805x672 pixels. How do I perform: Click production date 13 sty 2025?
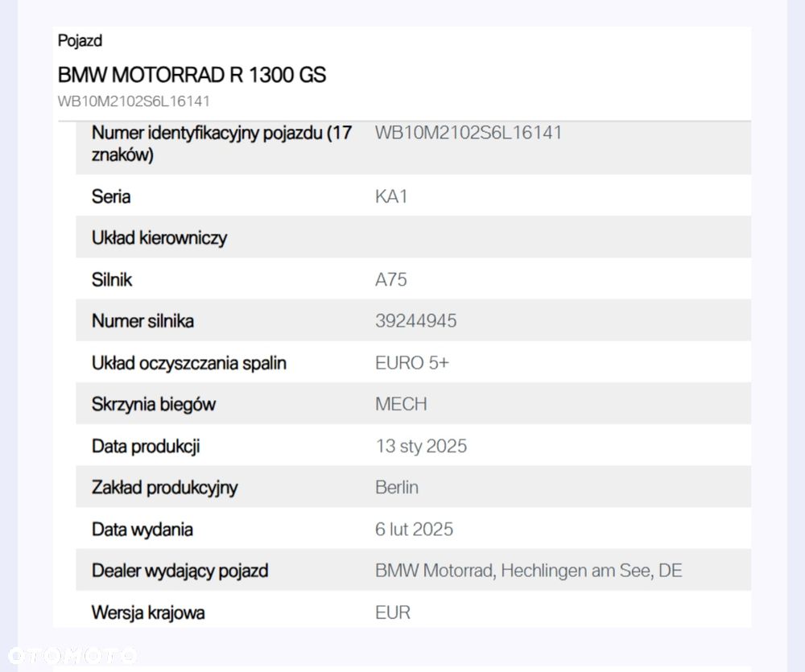pos(421,446)
